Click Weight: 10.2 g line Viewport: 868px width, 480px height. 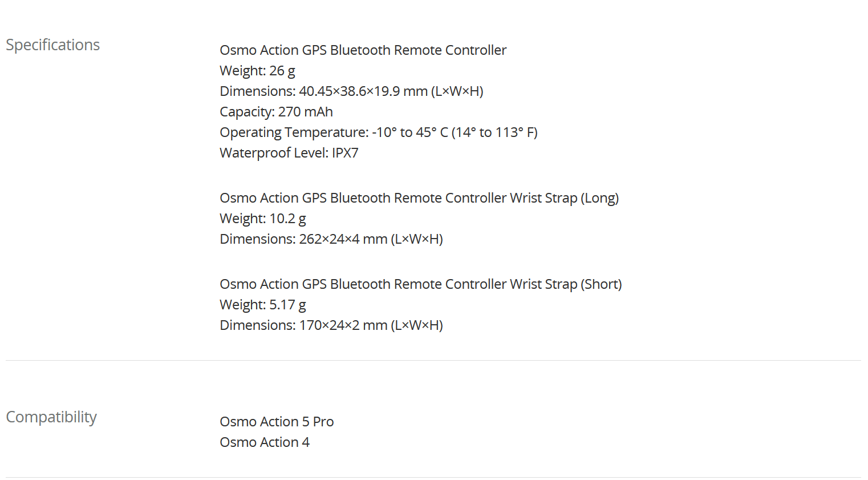263,219
